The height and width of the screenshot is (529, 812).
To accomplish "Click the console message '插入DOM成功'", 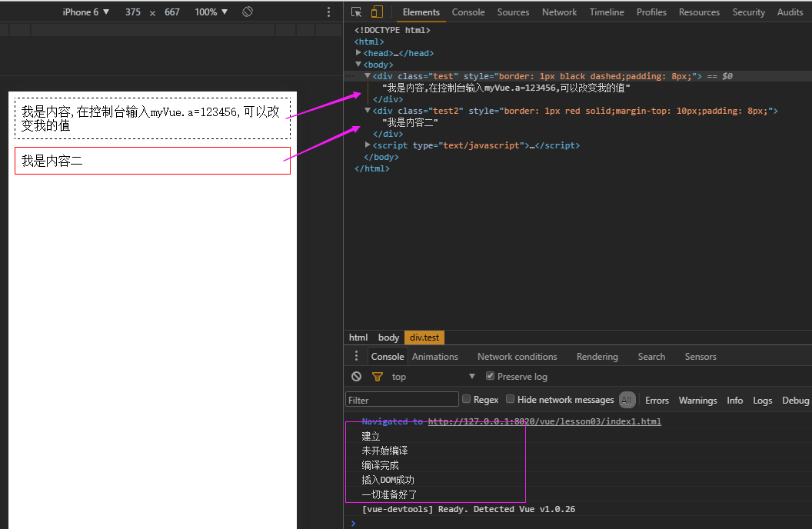I will 388,480.
